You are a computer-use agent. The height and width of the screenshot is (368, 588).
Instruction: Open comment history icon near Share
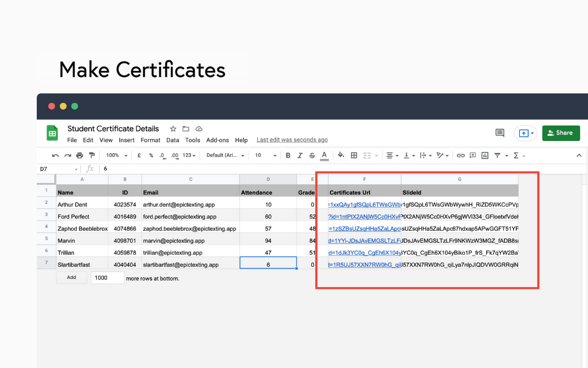point(500,133)
